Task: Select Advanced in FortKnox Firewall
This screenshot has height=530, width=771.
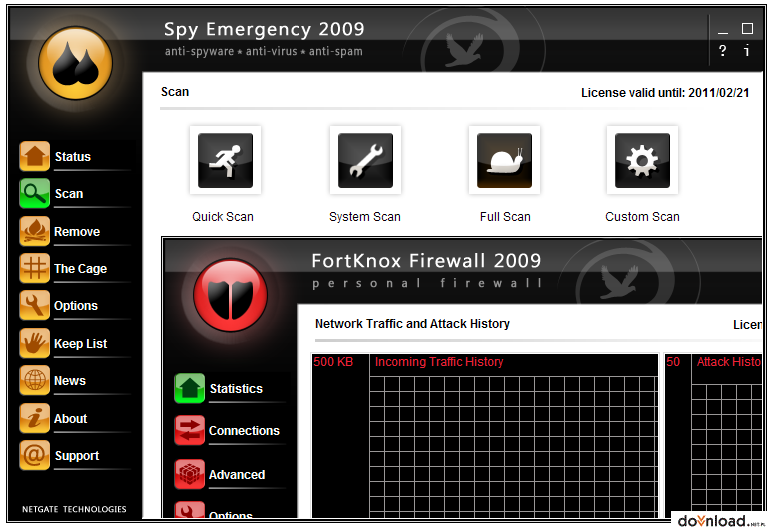Action: (x=237, y=475)
